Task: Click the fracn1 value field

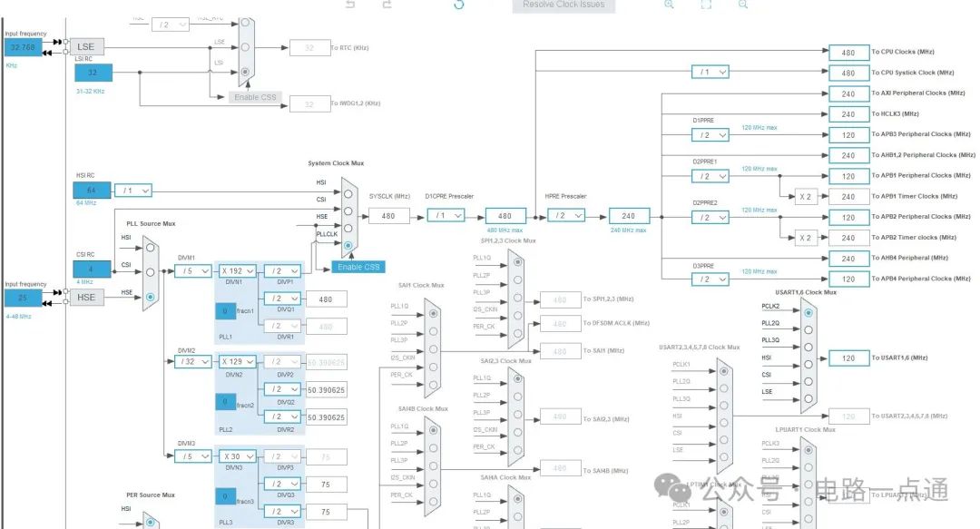Action: (x=225, y=310)
